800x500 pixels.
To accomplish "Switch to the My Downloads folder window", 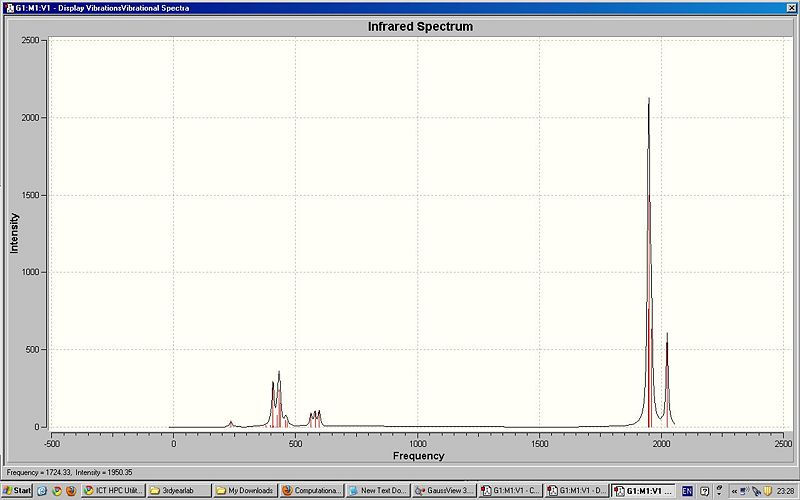I will (245, 491).
